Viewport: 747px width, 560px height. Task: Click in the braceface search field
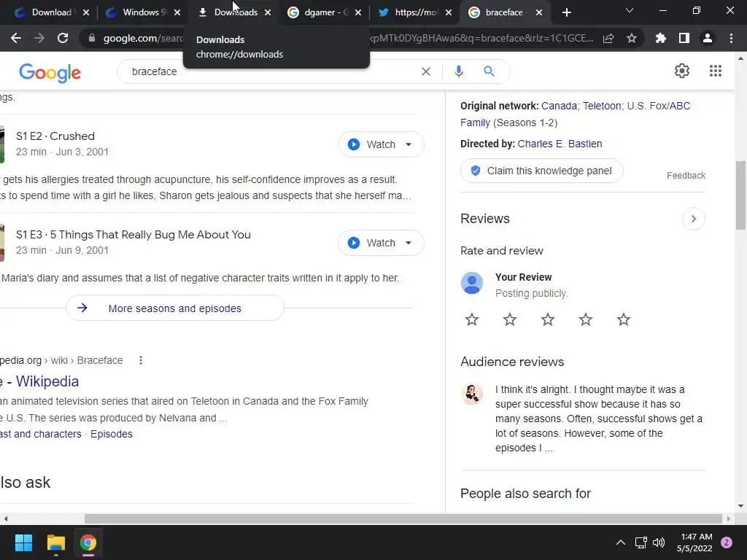point(271,71)
